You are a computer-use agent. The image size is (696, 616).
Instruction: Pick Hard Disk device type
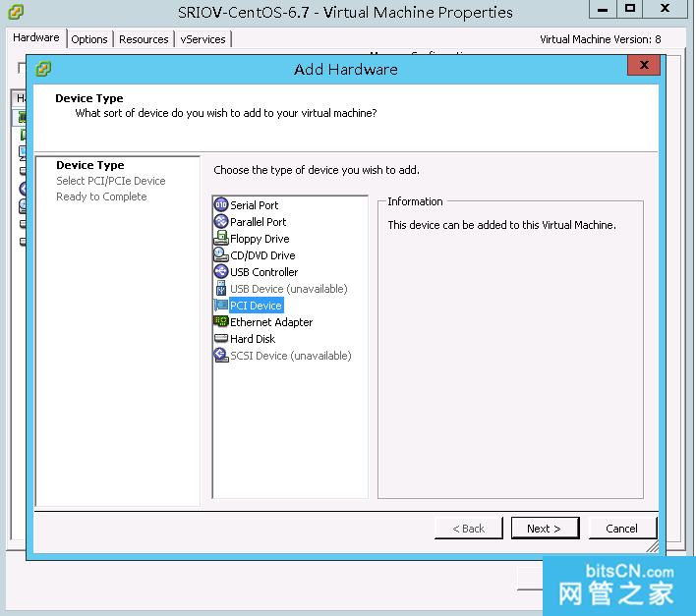point(253,339)
